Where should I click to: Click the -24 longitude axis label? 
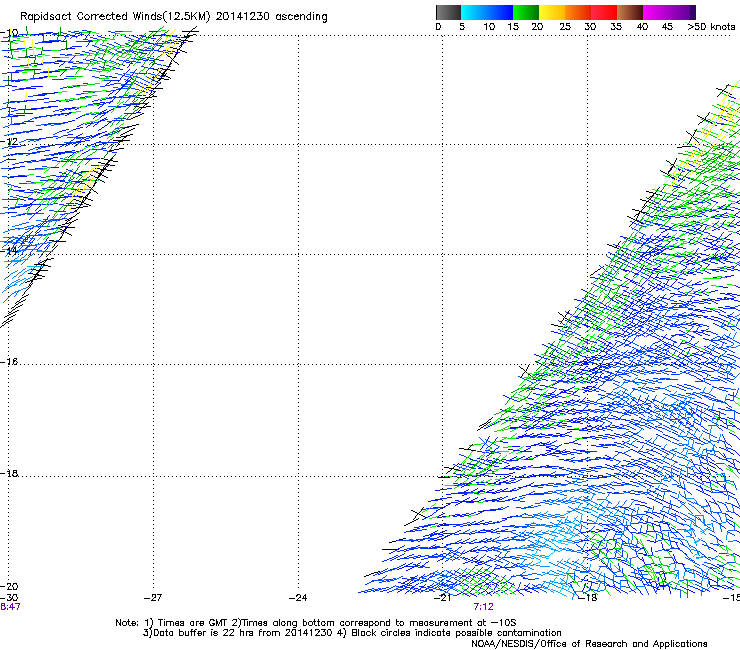point(298,598)
